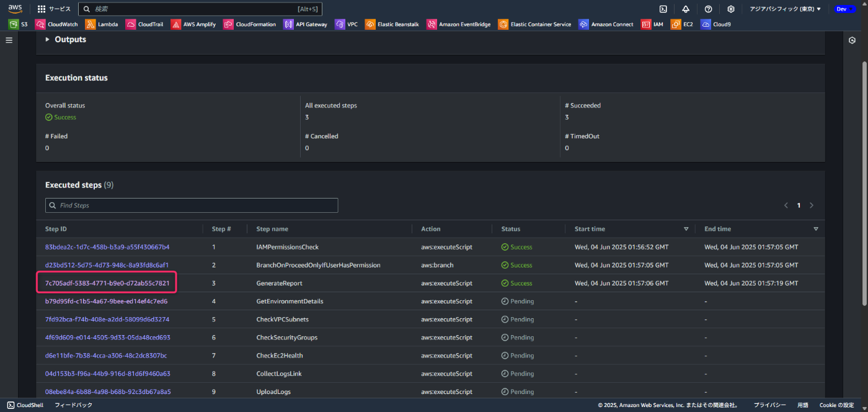Viewport: 868px width, 412px height.
Task: Open EC2 shortcut
Action: [x=682, y=24]
